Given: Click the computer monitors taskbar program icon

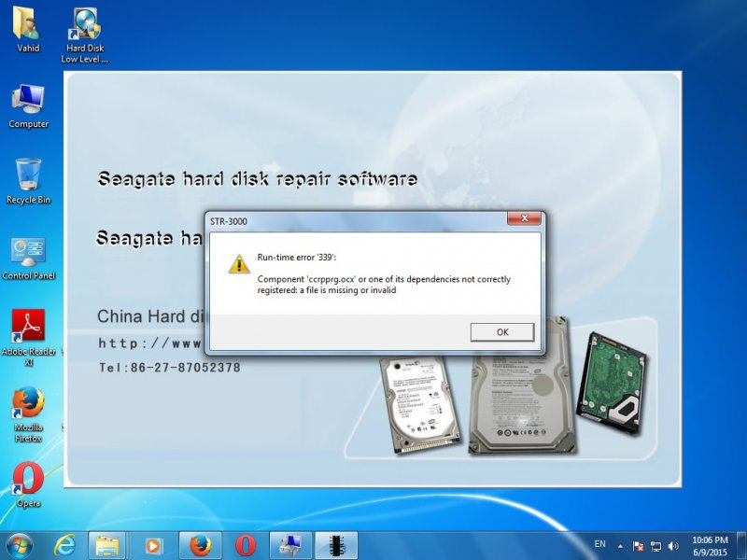Looking at the screenshot, I should point(290,546).
